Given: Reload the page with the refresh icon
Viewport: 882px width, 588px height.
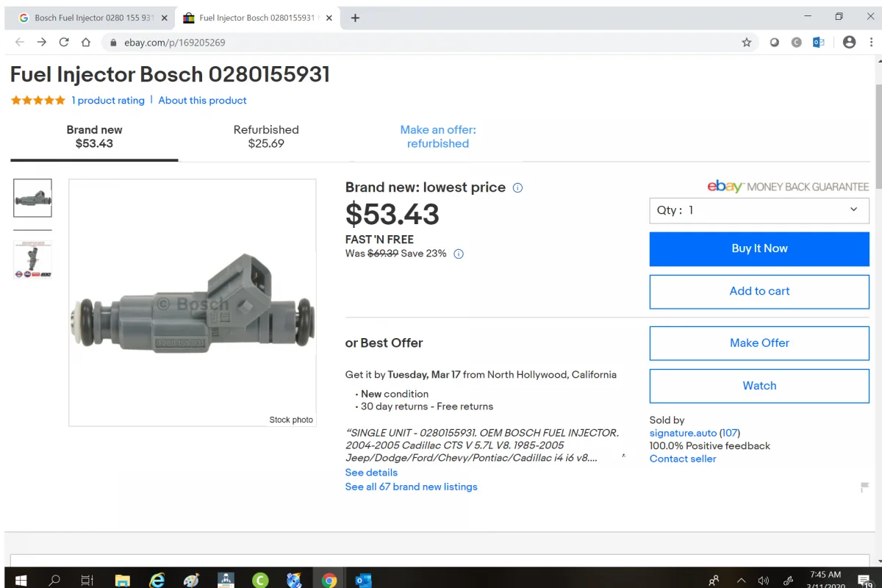Looking at the screenshot, I should pos(64,43).
